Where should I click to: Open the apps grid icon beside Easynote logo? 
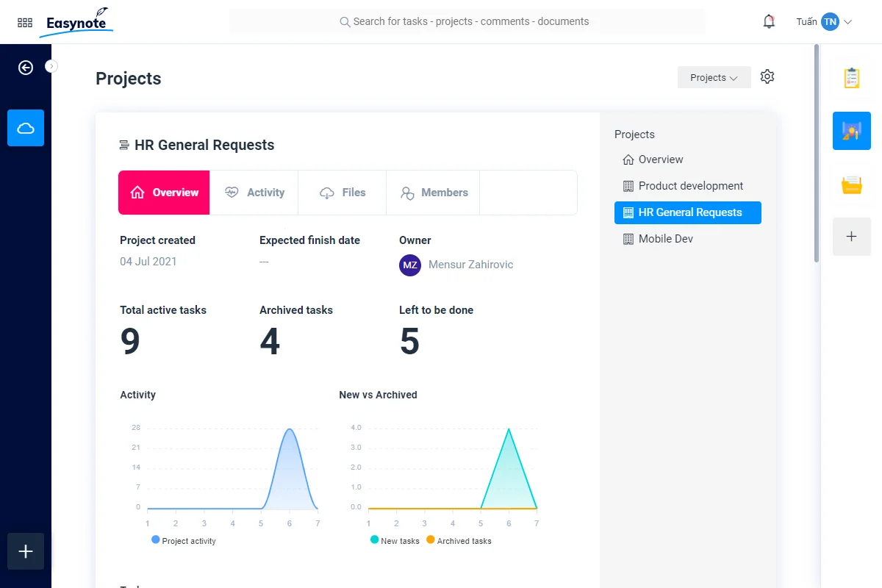click(x=24, y=23)
